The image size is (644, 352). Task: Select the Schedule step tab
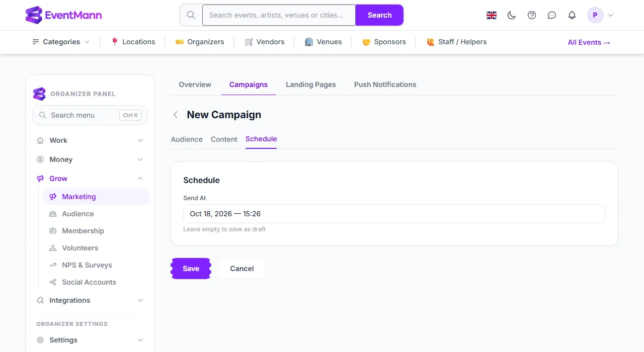coord(261,139)
